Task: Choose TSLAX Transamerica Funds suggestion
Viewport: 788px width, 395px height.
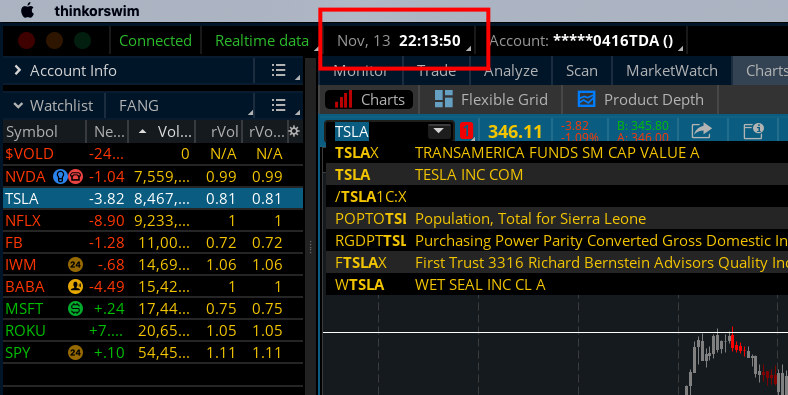Action: (557, 153)
